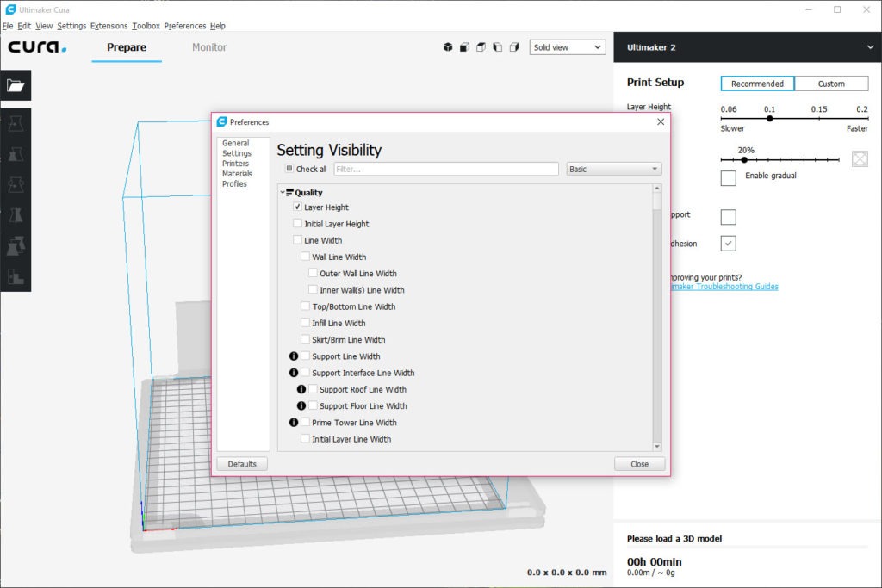Image resolution: width=882 pixels, height=588 pixels.
Task: Check the Wall Line Width checkbox
Action: tap(306, 257)
